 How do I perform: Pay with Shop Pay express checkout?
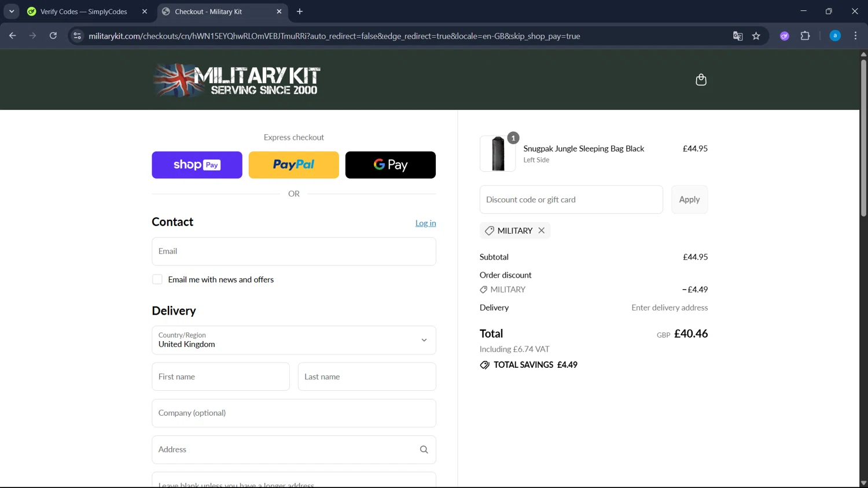197,165
